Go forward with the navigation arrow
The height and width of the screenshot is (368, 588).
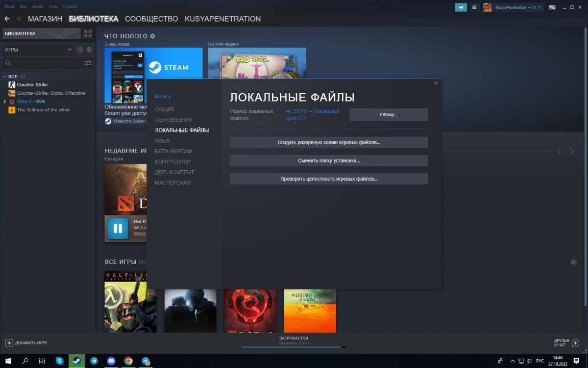click(19, 19)
